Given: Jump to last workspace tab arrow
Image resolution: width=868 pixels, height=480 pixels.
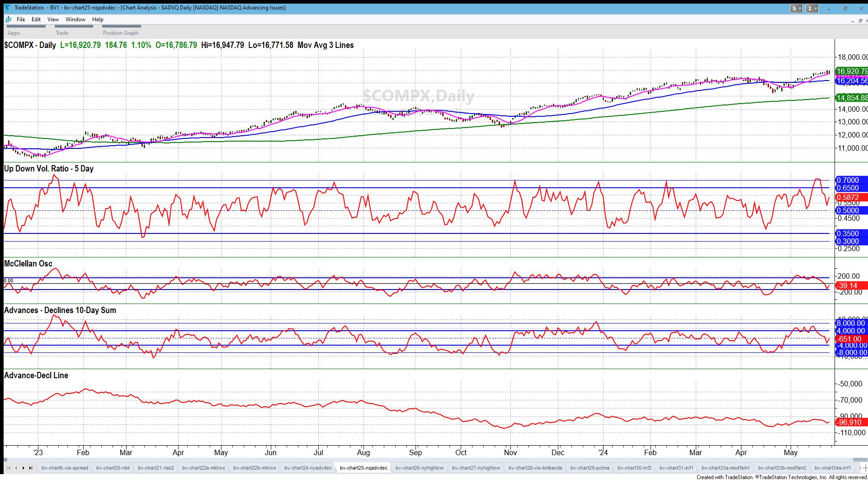Looking at the screenshot, I should [x=31, y=468].
